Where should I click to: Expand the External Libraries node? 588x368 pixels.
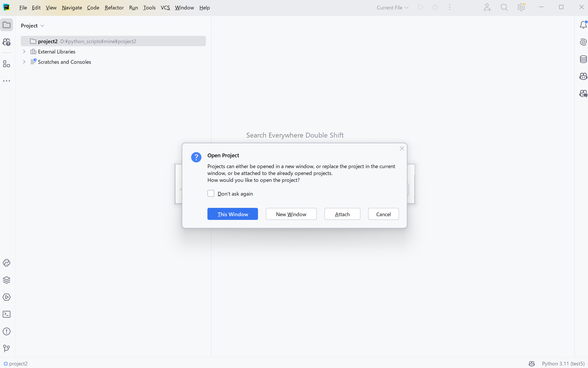24,51
